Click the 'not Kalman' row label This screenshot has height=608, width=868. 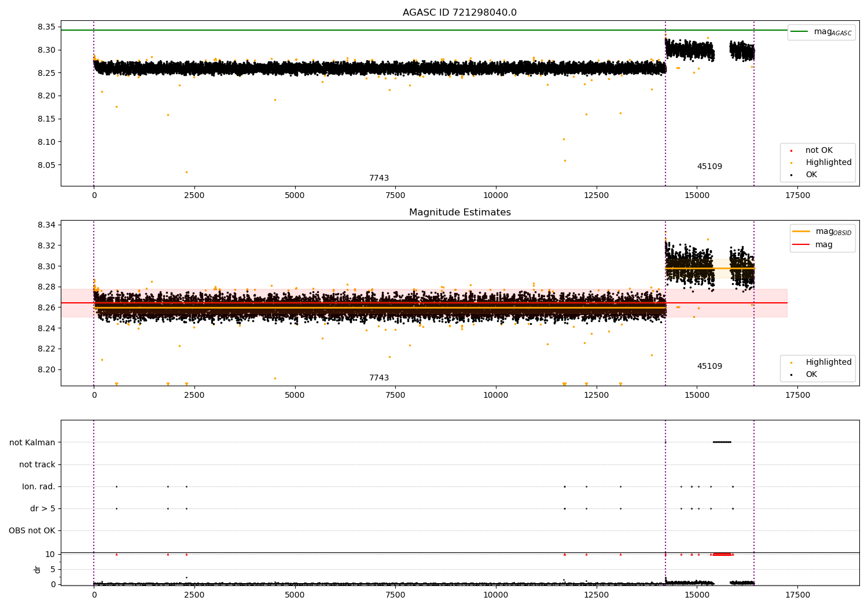(x=32, y=442)
